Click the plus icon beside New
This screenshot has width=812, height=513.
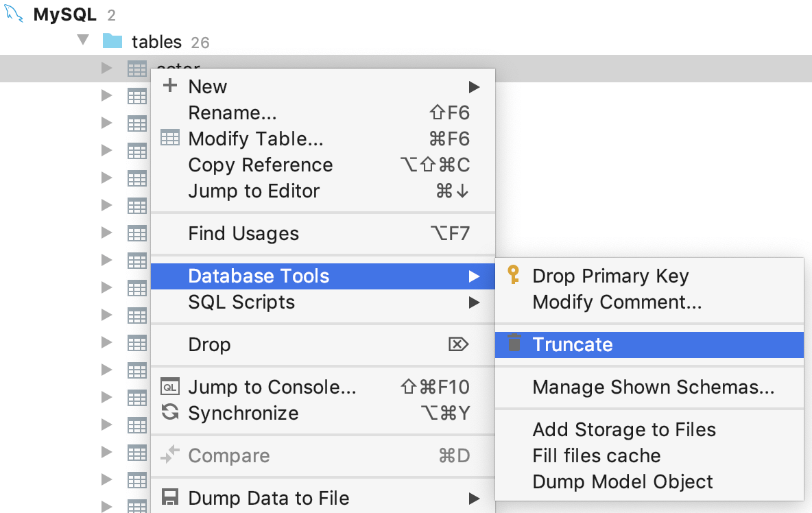[x=170, y=86]
